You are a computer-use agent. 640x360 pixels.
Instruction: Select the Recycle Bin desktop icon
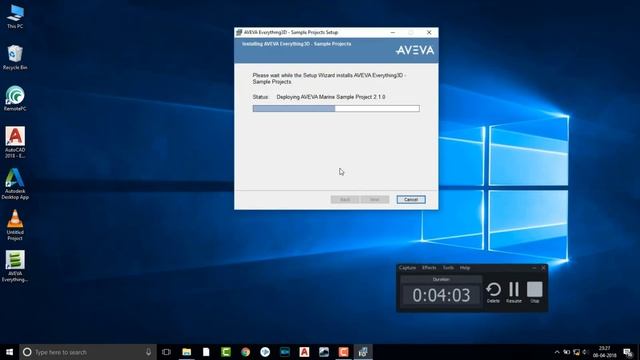coord(15,57)
